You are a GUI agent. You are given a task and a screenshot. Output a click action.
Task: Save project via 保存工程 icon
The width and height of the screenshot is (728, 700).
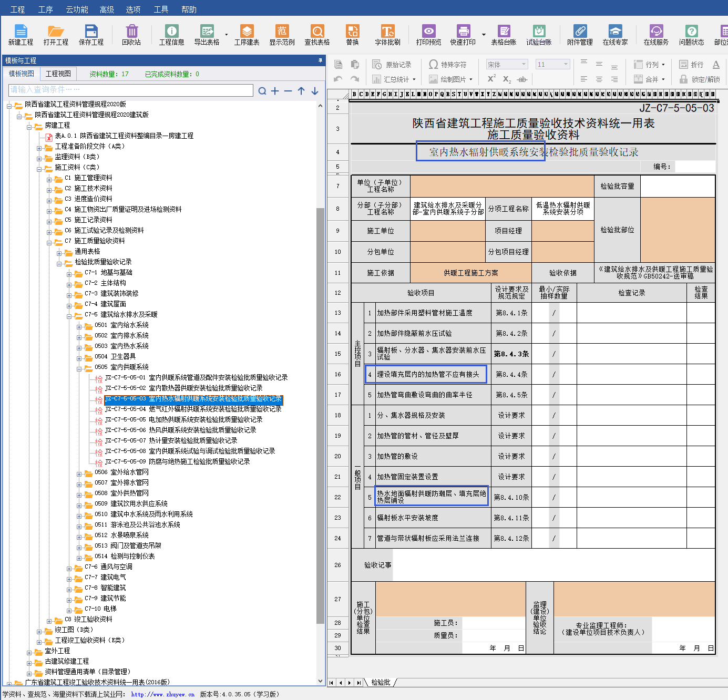(91, 35)
